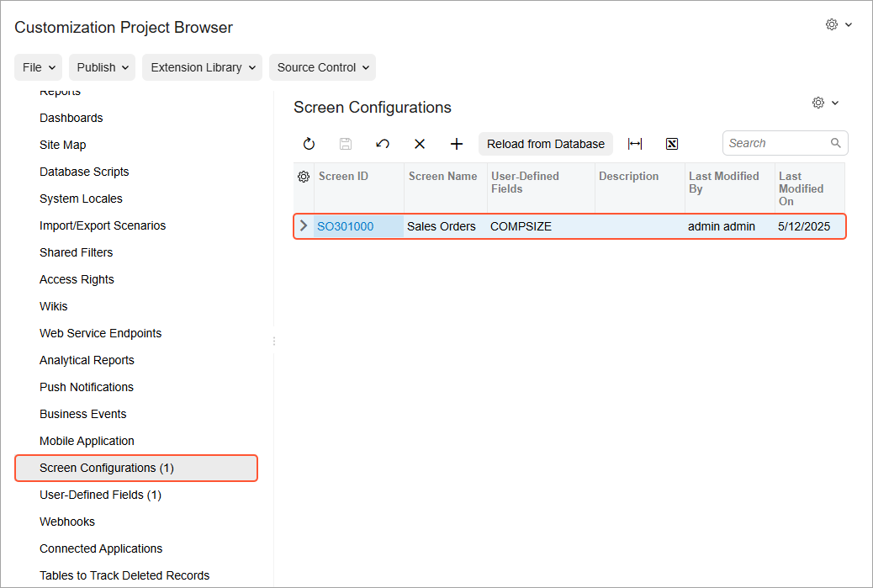Click the Export to Excel icon
Viewport: 873px width, 588px height.
672,144
